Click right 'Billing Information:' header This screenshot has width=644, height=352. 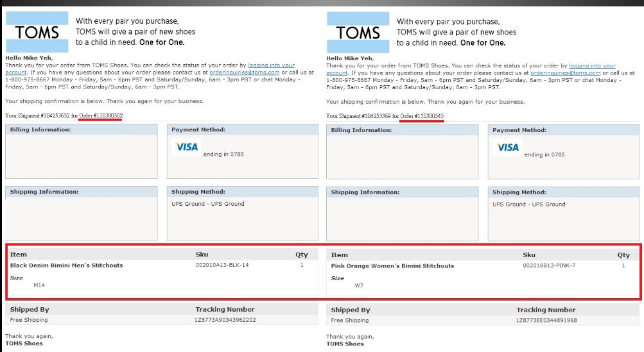click(361, 130)
